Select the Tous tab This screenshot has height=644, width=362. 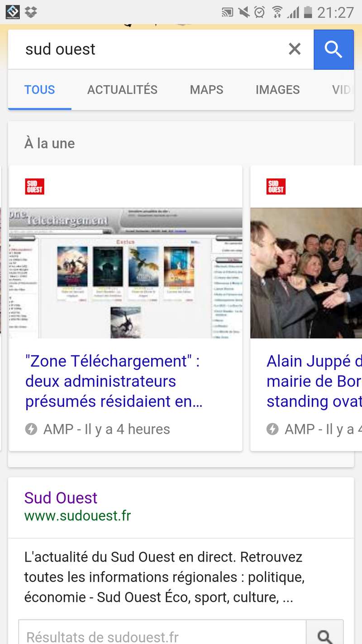pyautogui.click(x=39, y=90)
